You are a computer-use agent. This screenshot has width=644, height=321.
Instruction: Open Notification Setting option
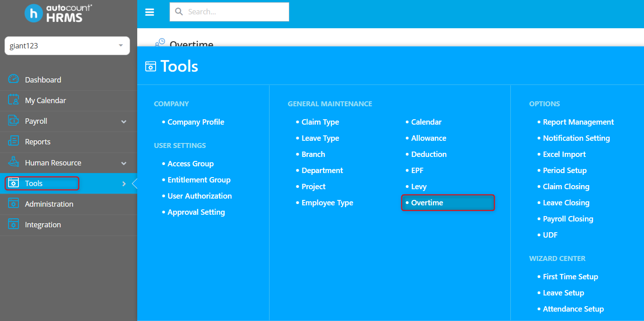coord(576,138)
